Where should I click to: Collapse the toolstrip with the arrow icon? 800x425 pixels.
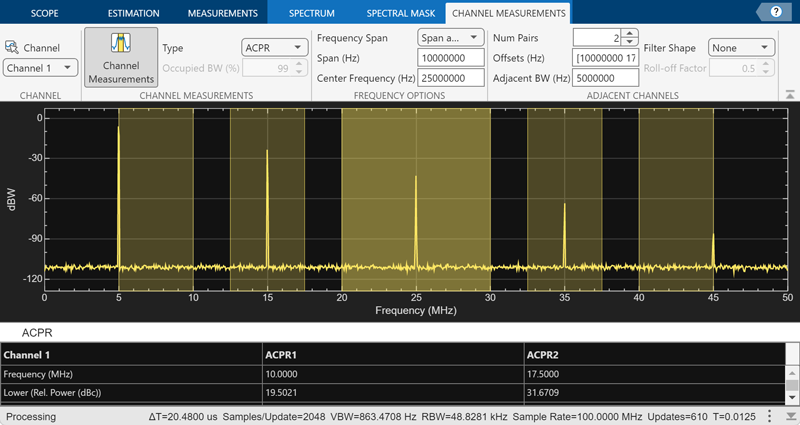pyautogui.click(x=789, y=94)
